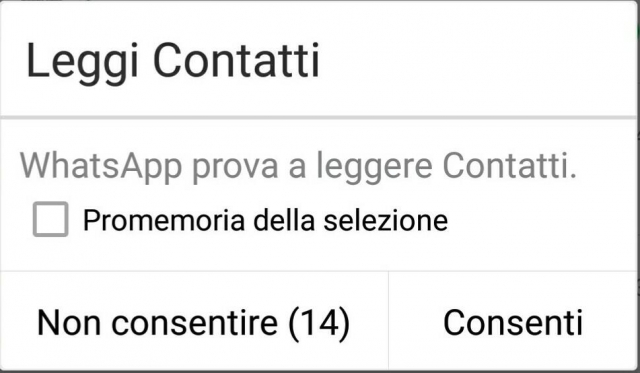Viewport: 640px width, 373px height.
Task: Allow WhatsApp to read contacts with Consenti
Action: click(x=513, y=322)
